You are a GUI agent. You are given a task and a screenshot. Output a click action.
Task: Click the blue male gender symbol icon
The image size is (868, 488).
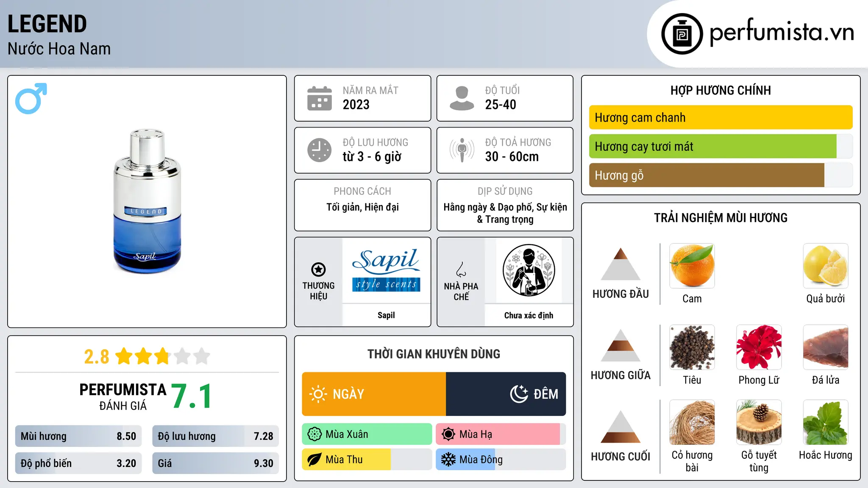[x=31, y=98]
